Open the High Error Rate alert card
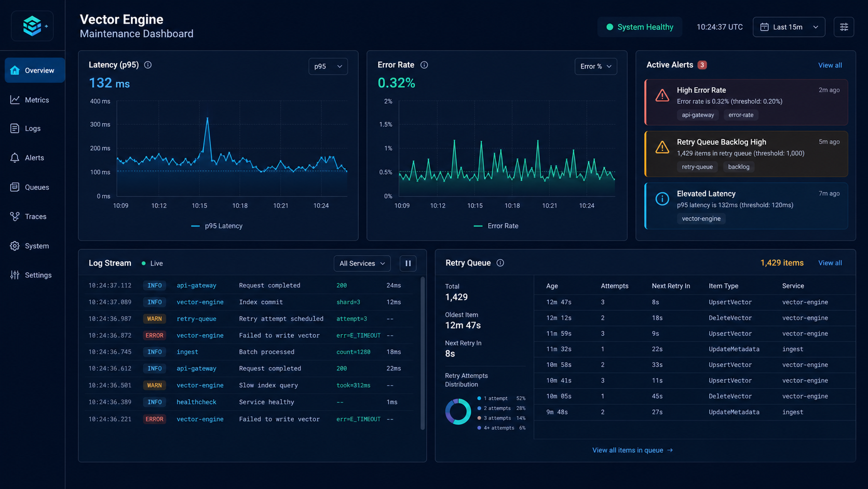 (x=746, y=102)
